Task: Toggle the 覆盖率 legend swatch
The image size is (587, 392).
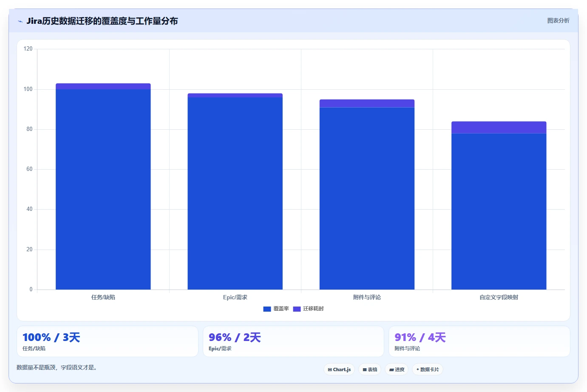Action: 267,309
